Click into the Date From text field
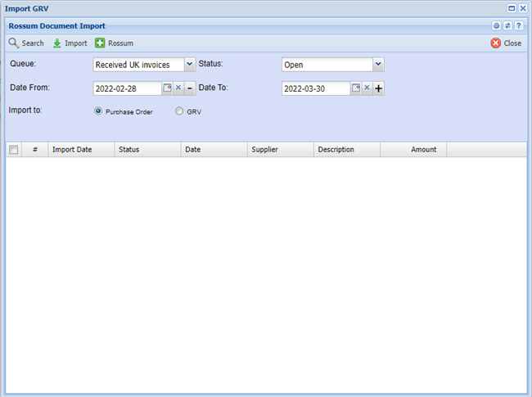This screenshot has width=532, height=397. tap(127, 88)
